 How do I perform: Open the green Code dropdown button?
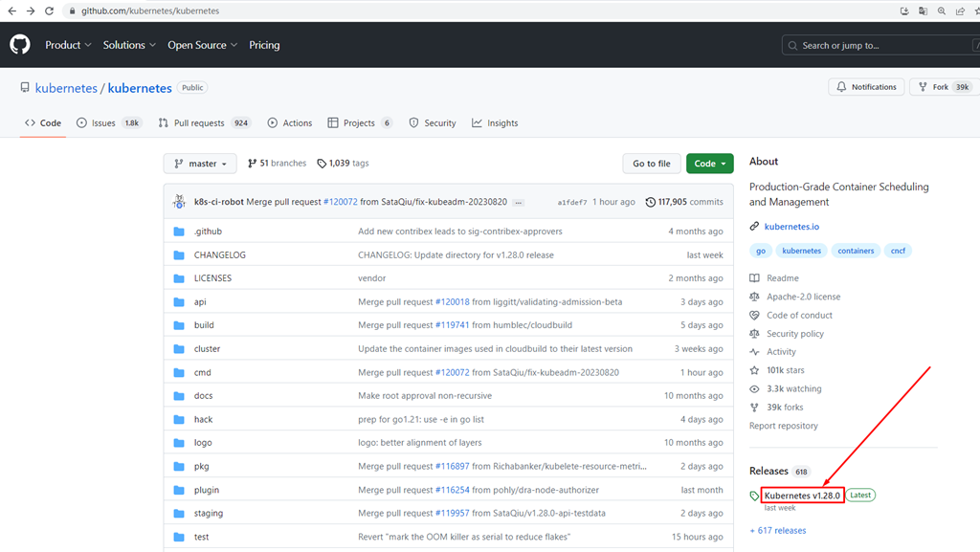pos(709,164)
